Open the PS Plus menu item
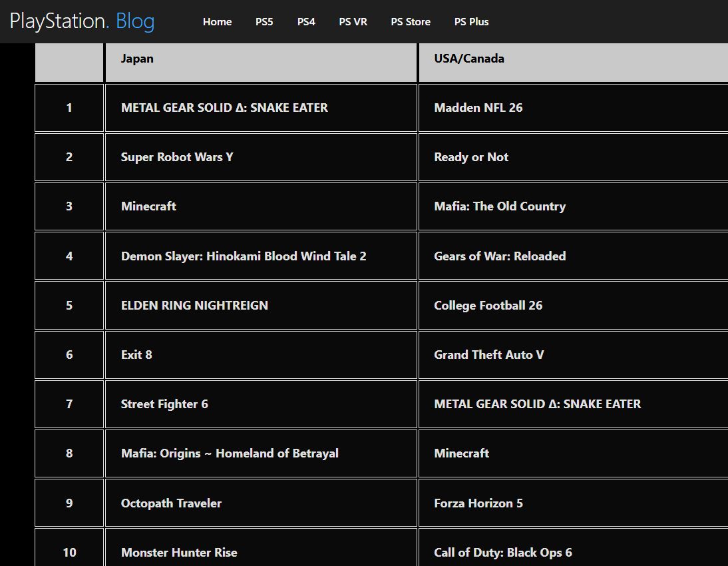 pyautogui.click(x=471, y=22)
